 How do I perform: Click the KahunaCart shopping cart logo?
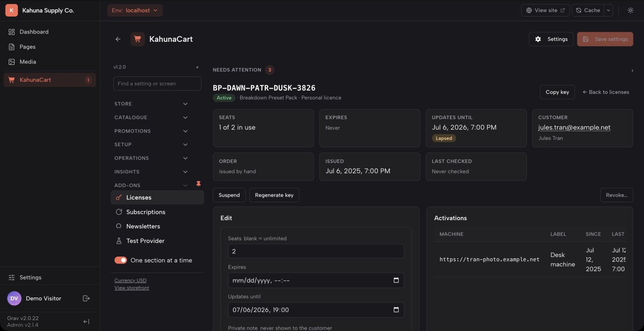138,39
